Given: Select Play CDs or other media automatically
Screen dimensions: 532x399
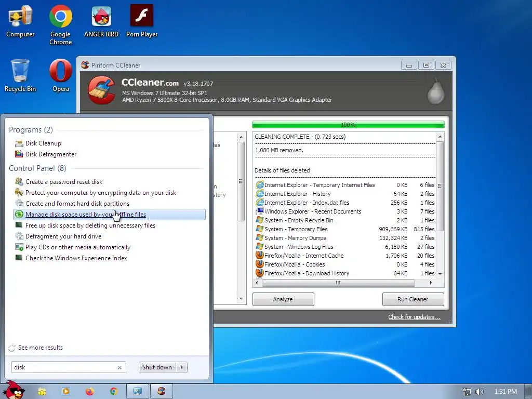Looking at the screenshot, I should pos(78,247).
